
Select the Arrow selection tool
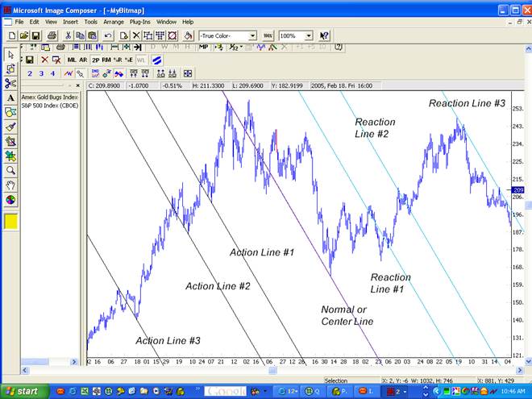click(x=10, y=54)
